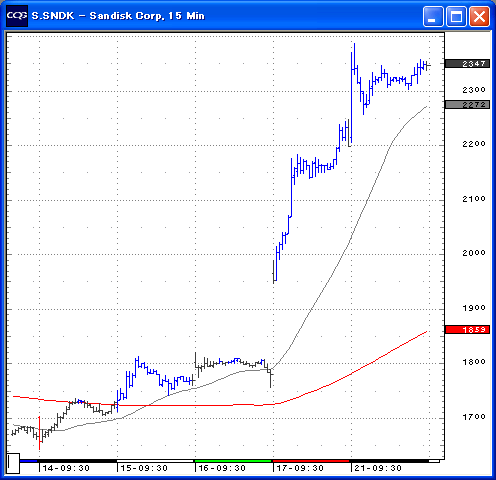Click the 2000 price scale label
Screen dimensions: 496x480
(x=474, y=253)
